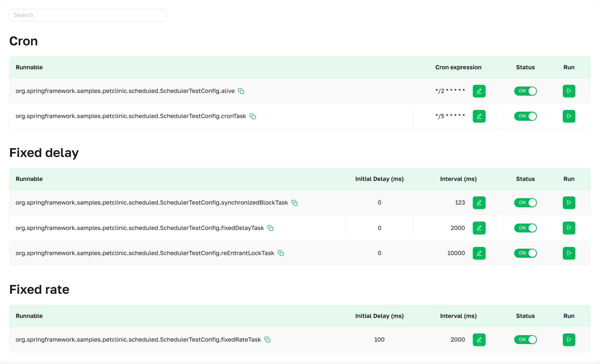Select the SchedulerTestConfig.alive runnable text

tap(125, 91)
